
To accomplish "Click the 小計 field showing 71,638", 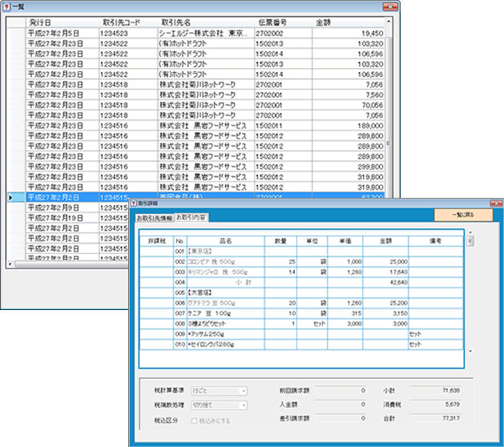I will pyautogui.click(x=435, y=390).
